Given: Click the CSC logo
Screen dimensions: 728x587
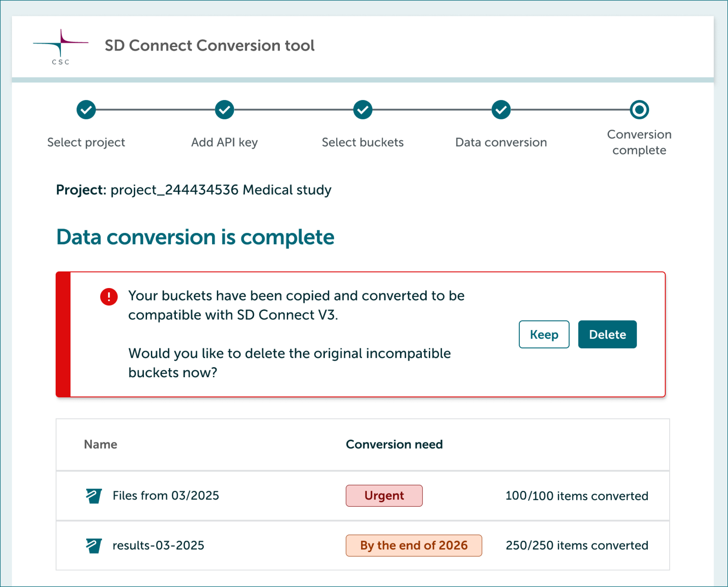Looking at the screenshot, I should pos(61,46).
